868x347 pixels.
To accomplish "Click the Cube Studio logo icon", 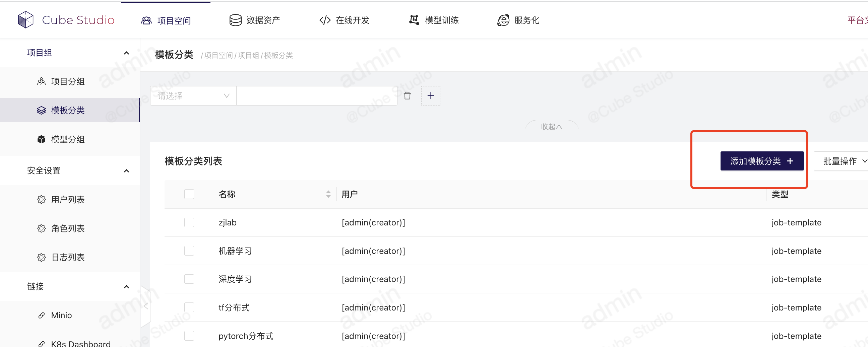I will coord(25,20).
